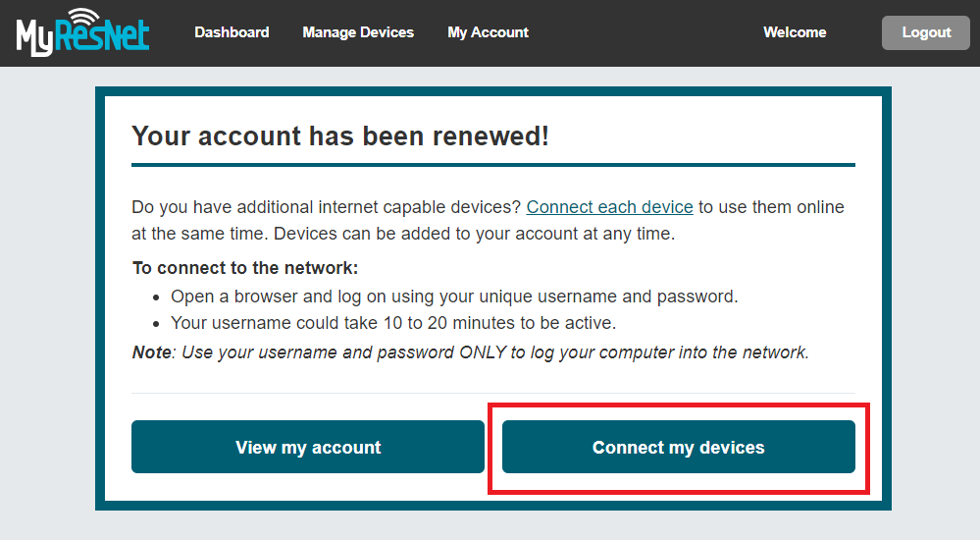Follow the Connect each device link

tap(609, 207)
